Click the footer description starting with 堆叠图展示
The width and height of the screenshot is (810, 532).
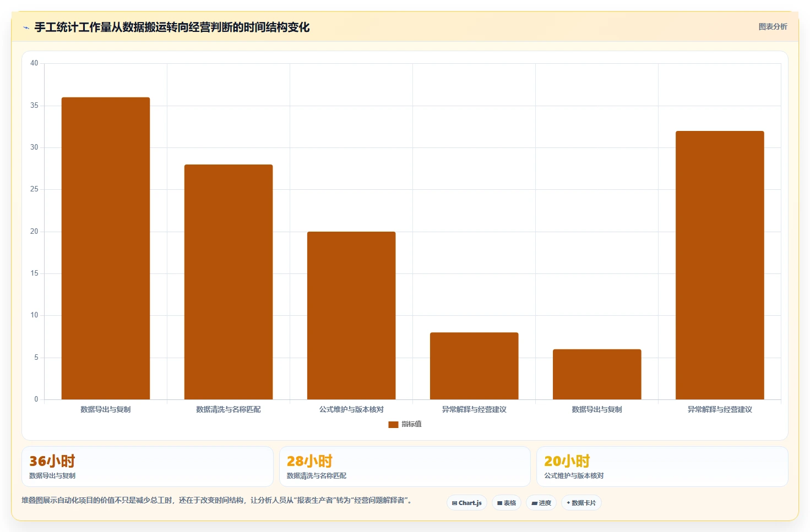click(x=216, y=500)
